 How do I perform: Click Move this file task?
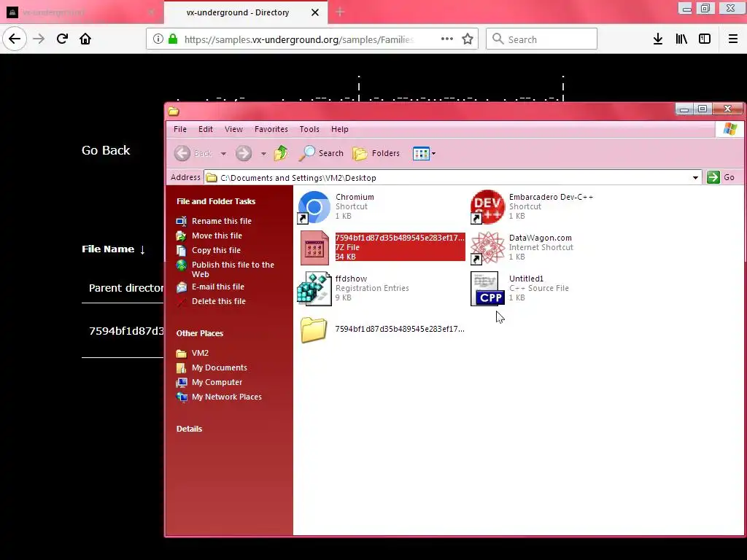(217, 236)
